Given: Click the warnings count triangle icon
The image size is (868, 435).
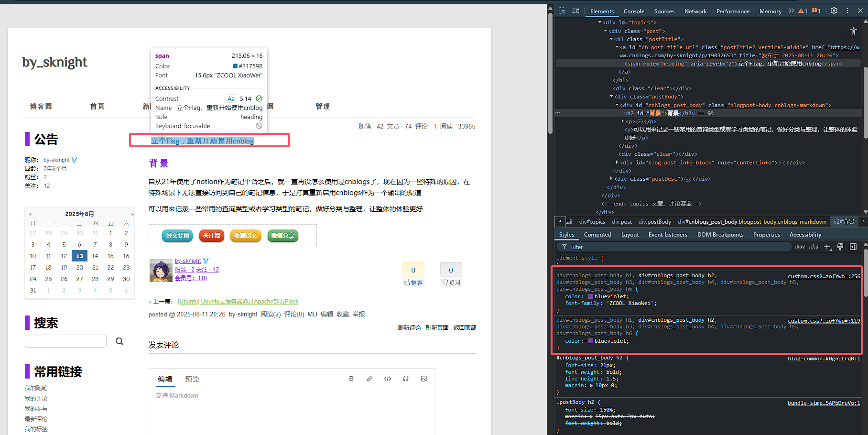Looking at the screenshot, I should point(803,11).
